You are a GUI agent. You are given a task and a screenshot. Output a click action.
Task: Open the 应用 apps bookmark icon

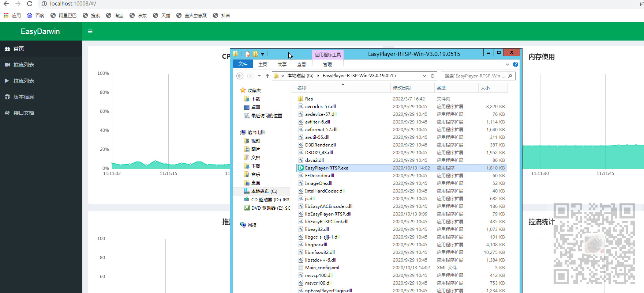[x=6, y=15]
